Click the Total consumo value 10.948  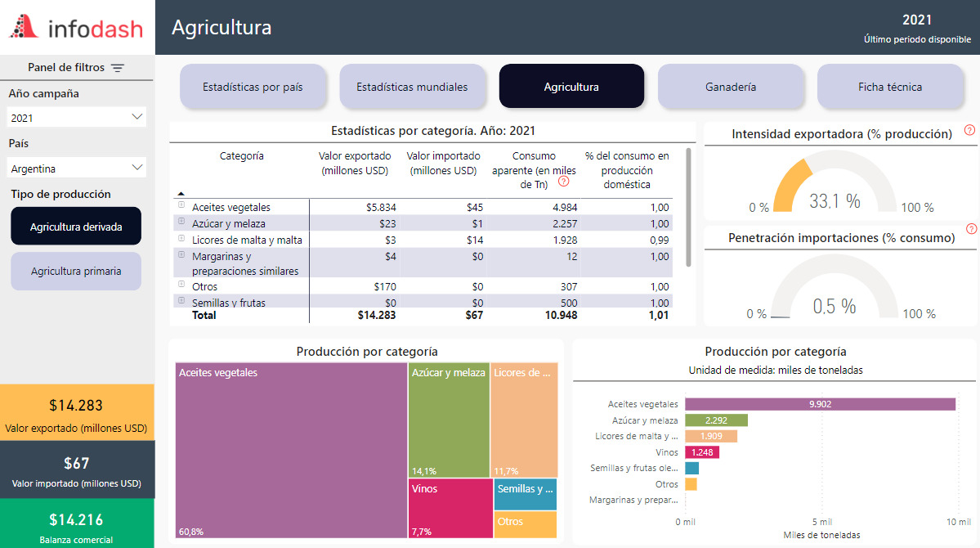[562, 315]
